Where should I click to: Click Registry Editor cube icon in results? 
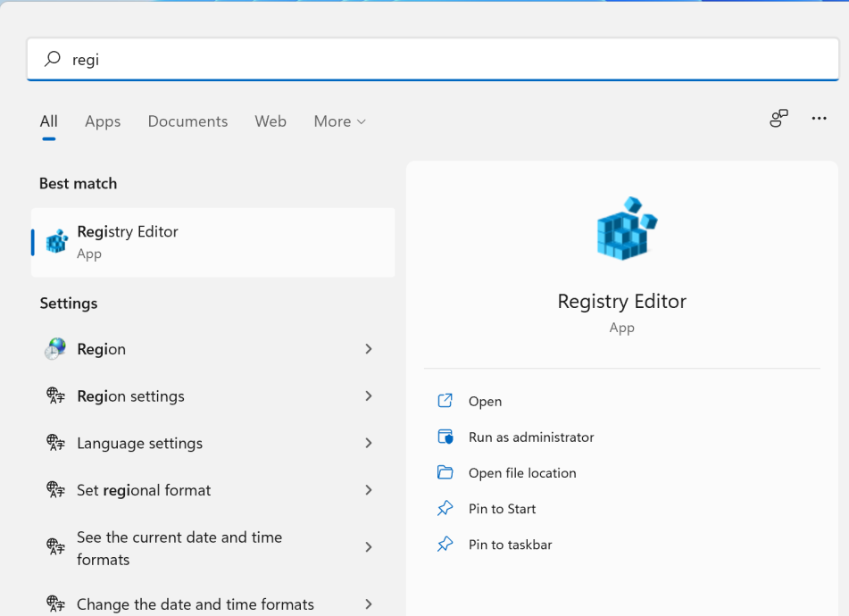pyautogui.click(x=57, y=241)
